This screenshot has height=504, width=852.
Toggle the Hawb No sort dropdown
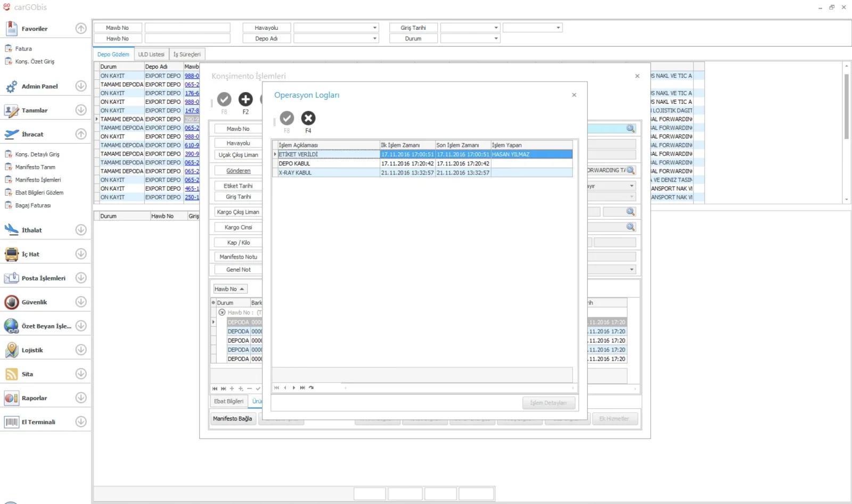point(230,289)
